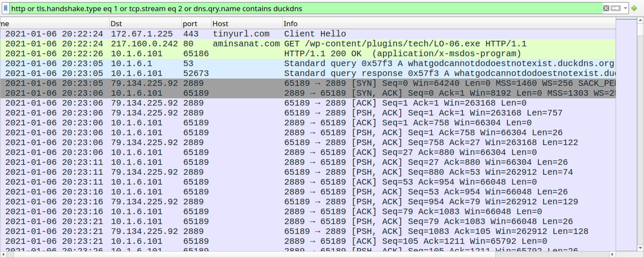Click the vertical scrollbar down arrow
The height and width of the screenshot is (258, 644).
coord(640,248)
